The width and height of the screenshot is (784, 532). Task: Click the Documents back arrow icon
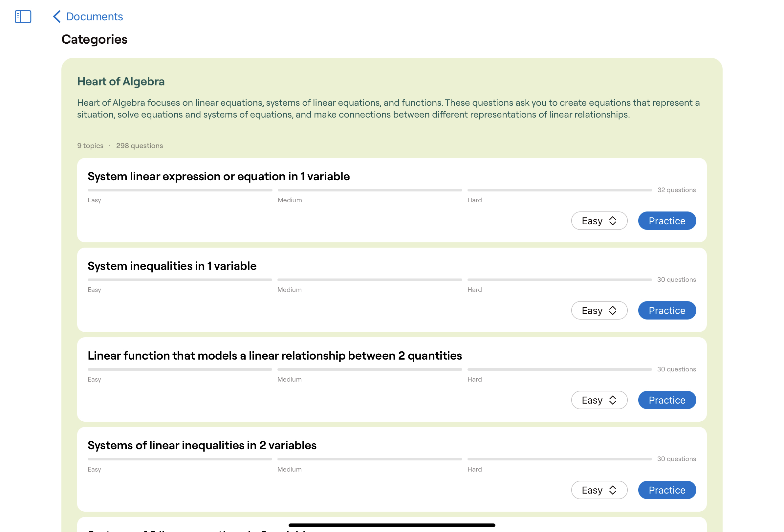pos(57,16)
